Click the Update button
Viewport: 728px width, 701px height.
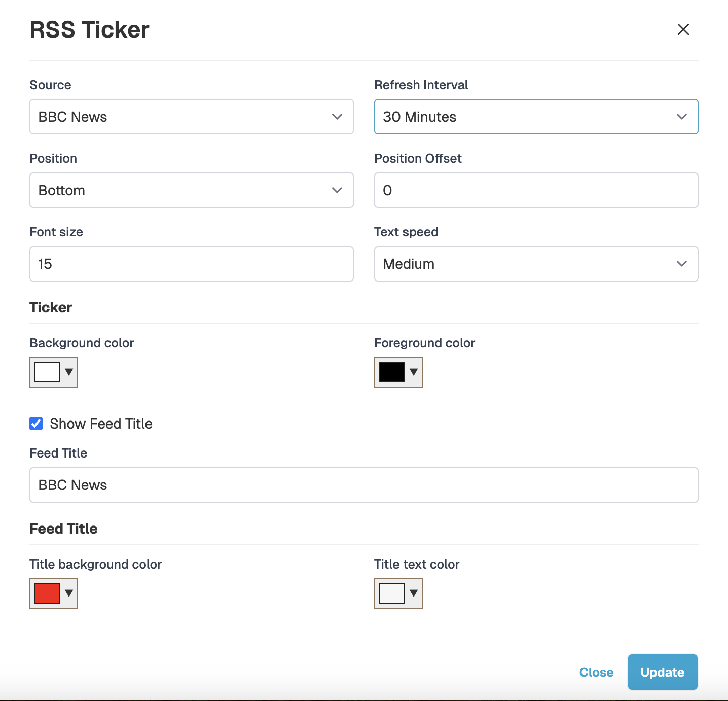[663, 672]
